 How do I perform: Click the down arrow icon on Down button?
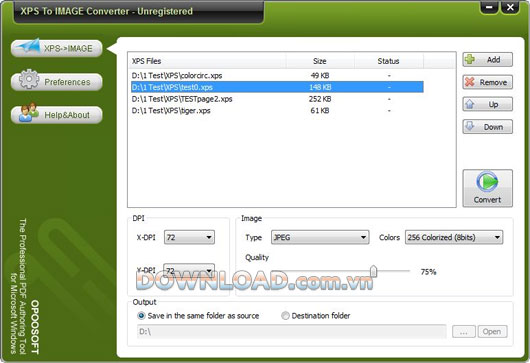(x=470, y=126)
